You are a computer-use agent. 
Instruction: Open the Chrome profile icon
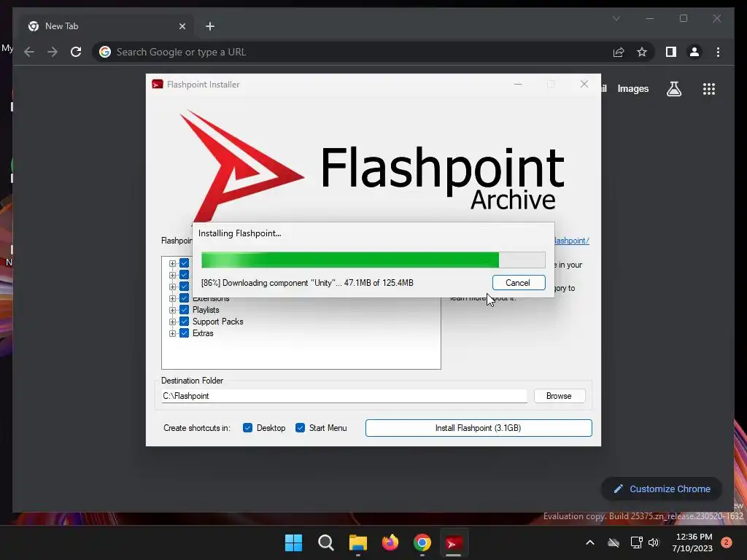tap(694, 52)
